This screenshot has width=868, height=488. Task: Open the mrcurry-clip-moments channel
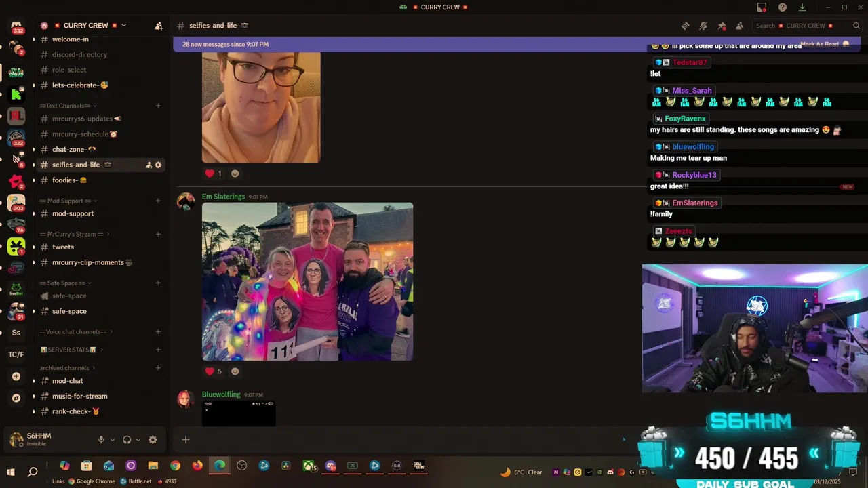click(92, 262)
